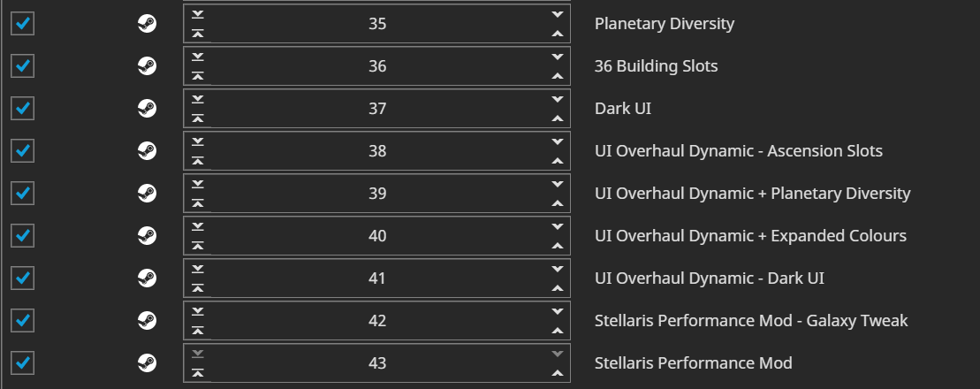This screenshot has height=389, width=980.
Task: Click Steam icon for Stellaris Performance Mod
Action: click(147, 362)
